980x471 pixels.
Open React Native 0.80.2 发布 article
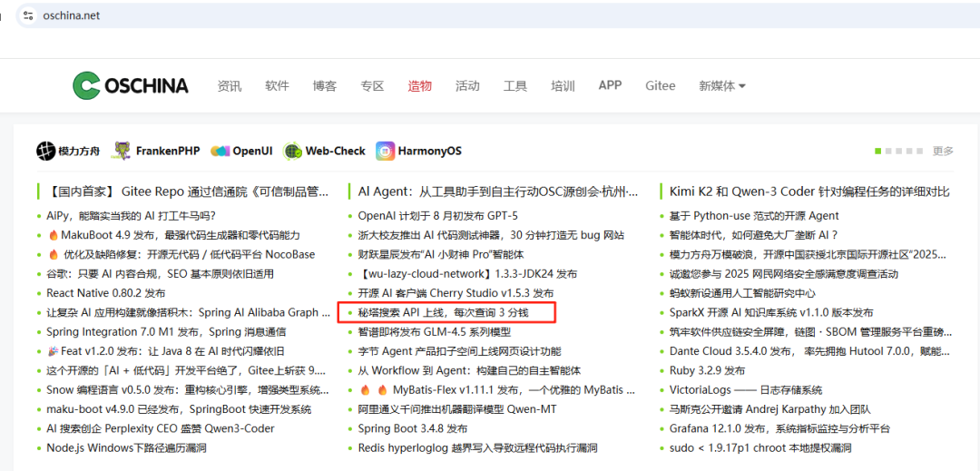point(105,294)
